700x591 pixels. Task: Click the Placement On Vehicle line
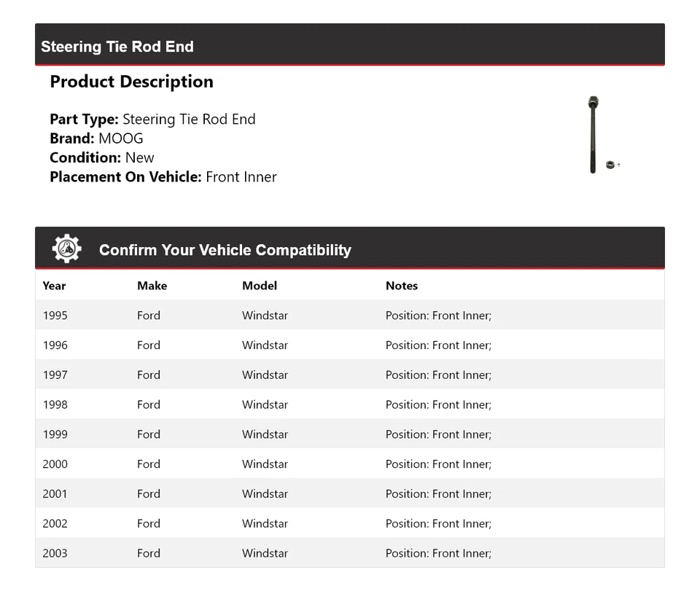tap(163, 176)
